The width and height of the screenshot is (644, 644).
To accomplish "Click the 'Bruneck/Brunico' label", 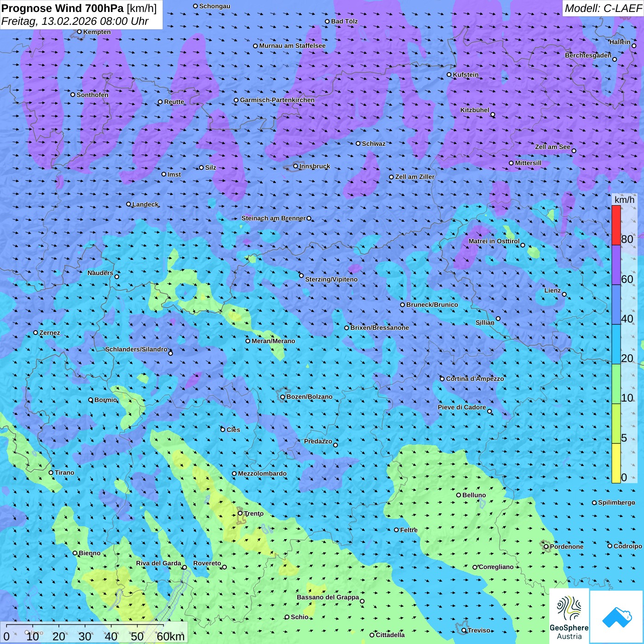I will click(432, 305).
